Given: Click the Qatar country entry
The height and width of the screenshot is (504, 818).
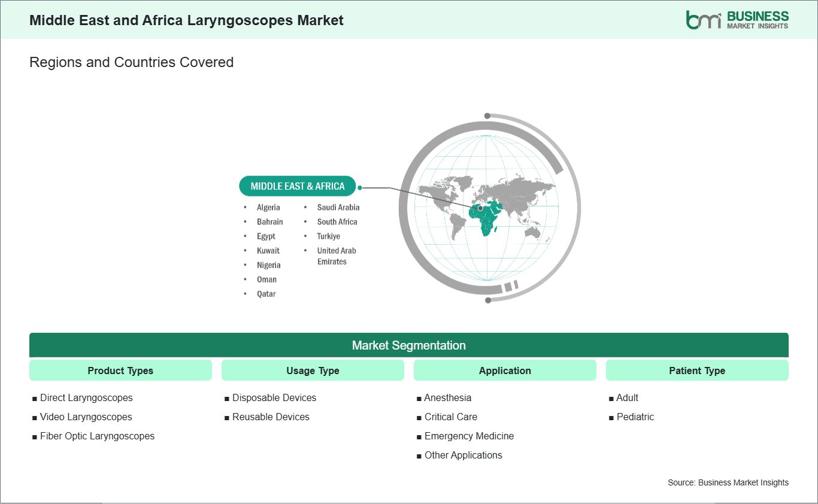Looking at the screenshot, I should [266, 293].
